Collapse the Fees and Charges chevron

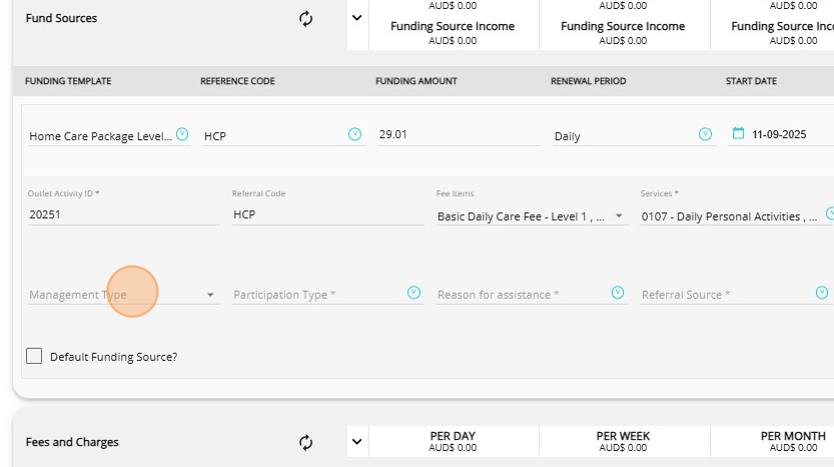pyautogui.click(x=357, y=442)
